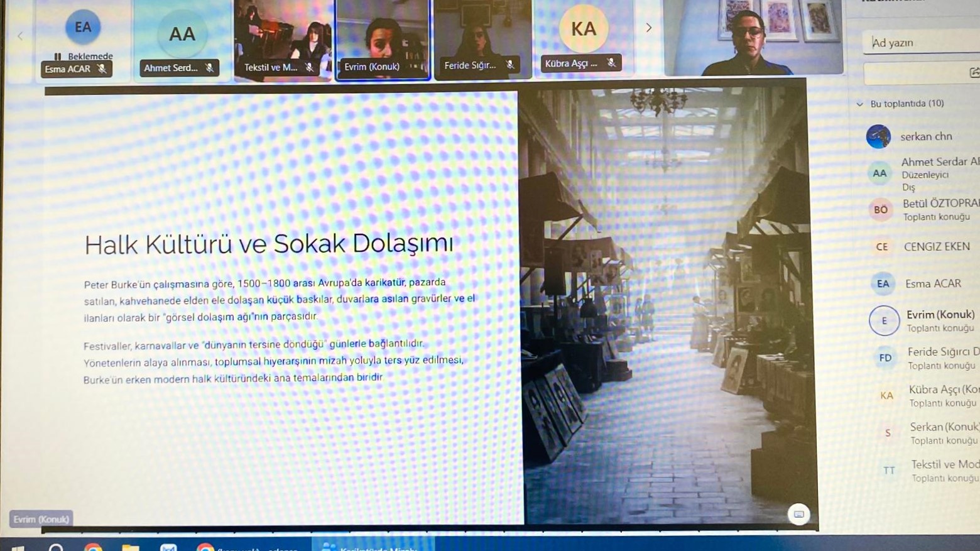Select Betül ÖZTOPRAK in participant list
This screenshot has width=980, height=551.
tap(939, 204)
